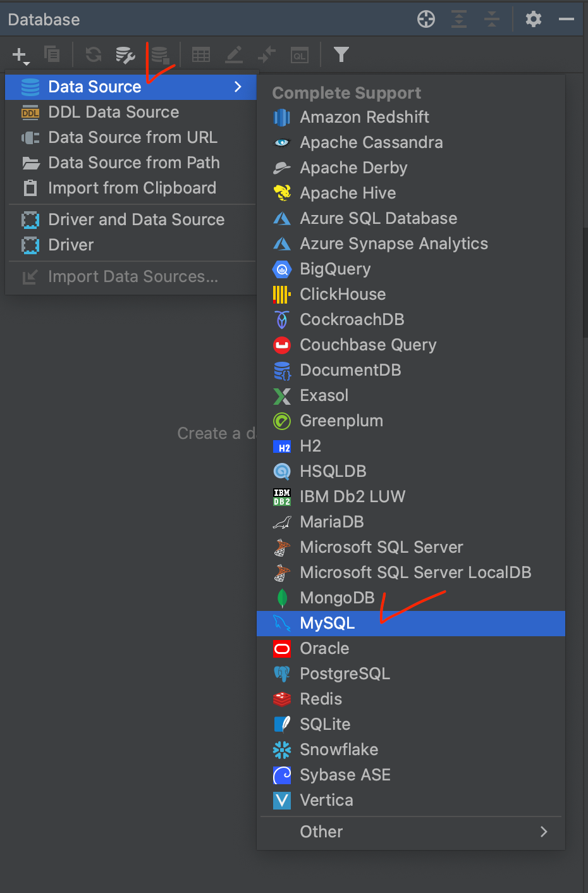The width and height of the screenshot is (588, 893).
Task: Click the MongoDB leaf icon
Action: 282,598
